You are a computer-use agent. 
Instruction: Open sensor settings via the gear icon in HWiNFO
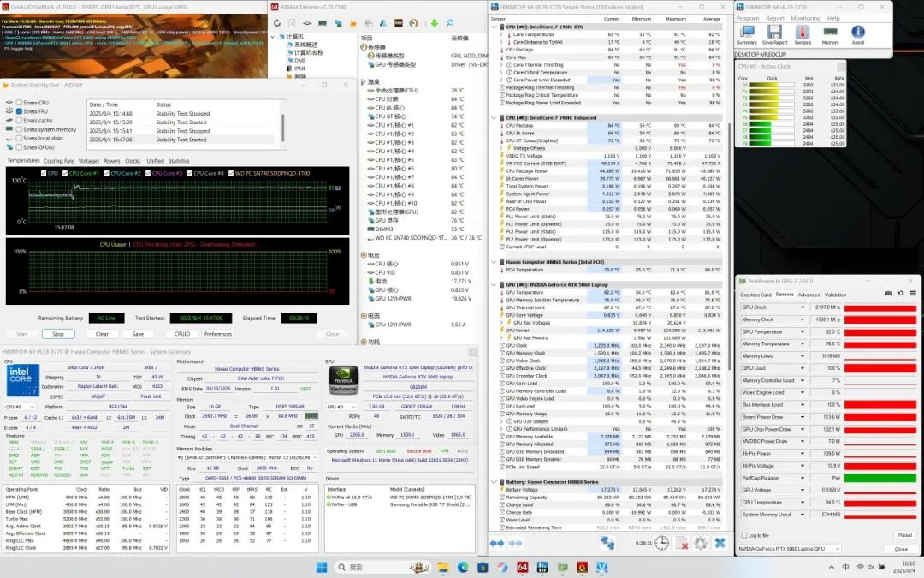pos(701,543)
